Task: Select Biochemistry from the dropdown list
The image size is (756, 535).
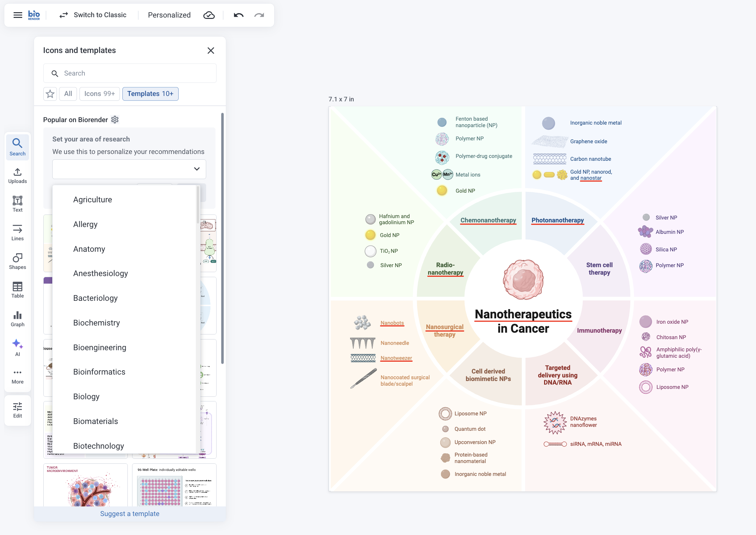Action: tap(97, 323)
